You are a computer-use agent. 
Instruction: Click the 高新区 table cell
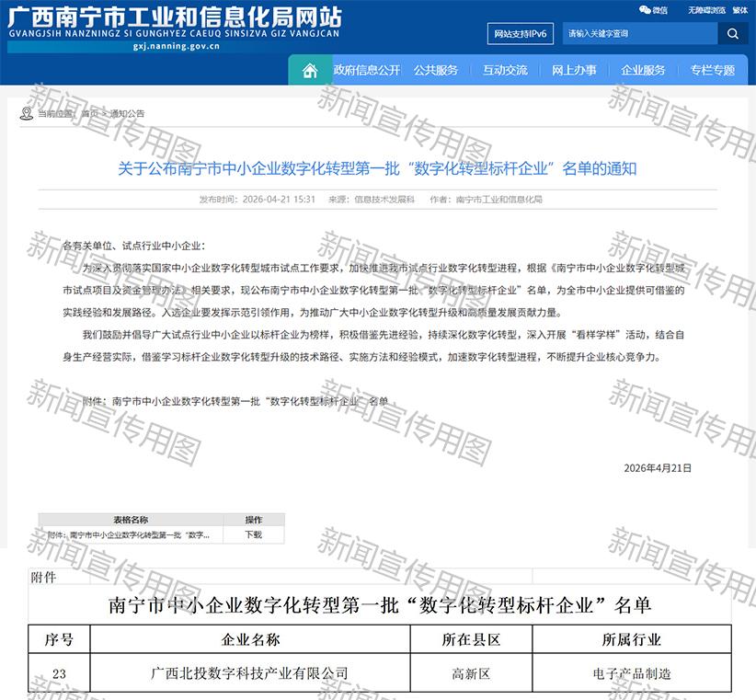coord(471,673)
